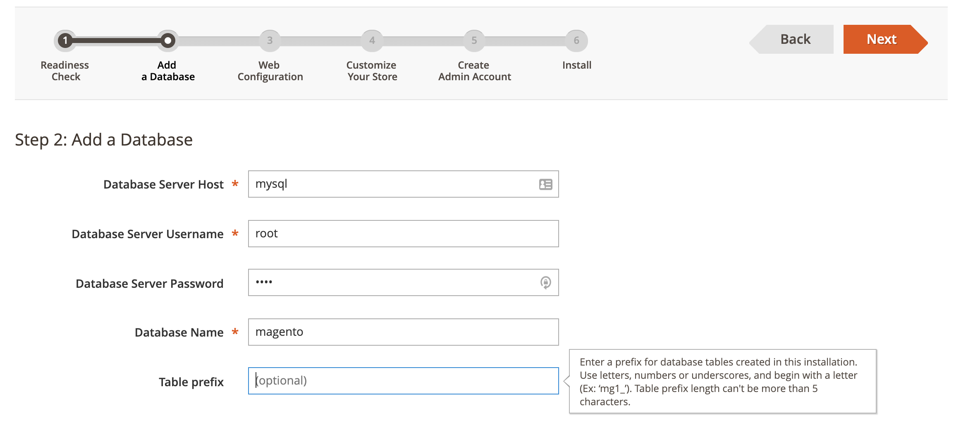Open the Readiness Check step label
This screenshot has height=435, width=980.
(65, 71)
